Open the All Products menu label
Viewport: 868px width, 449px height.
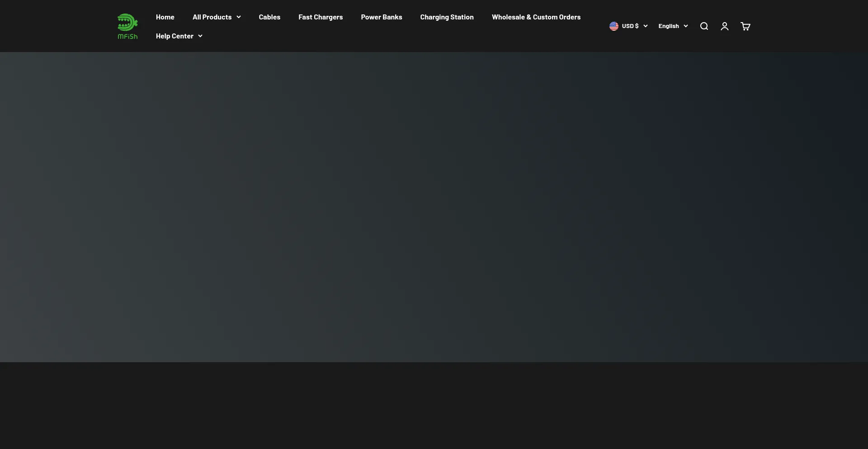(x=212, y=17)
